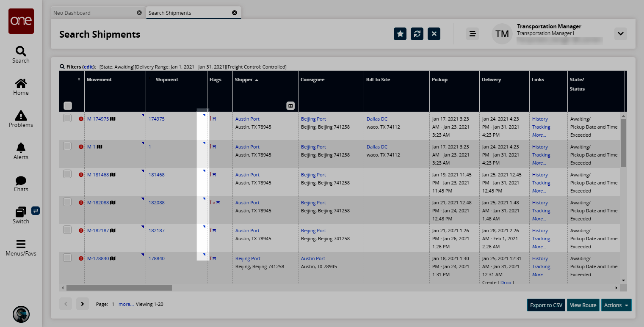Switch to the Neo Dashboard tab
The width and height of the screenshot is (644, 327).
coord(72,13)
